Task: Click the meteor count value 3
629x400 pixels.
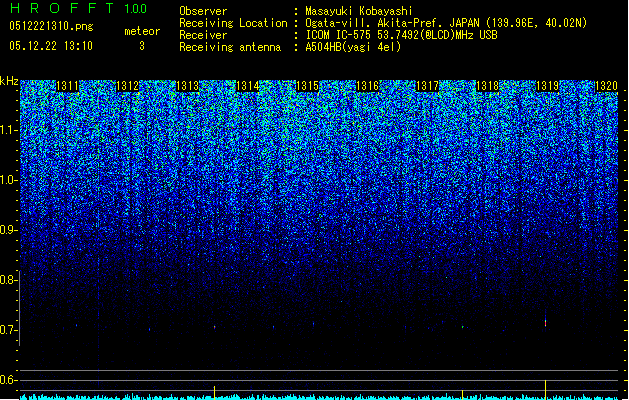Action: coord(142,46)
